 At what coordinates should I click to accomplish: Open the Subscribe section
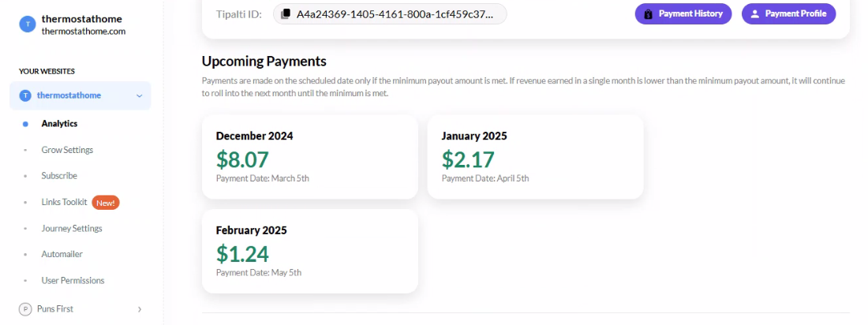pyautogui.click(x=59, y=176)
